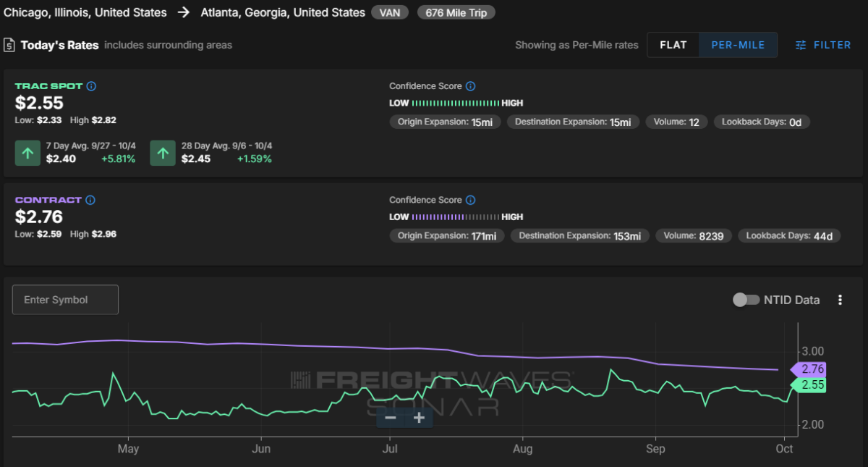Image resolution: width=868 pixels, height=467 pixels.
Task: Click the Today's Rates dollar tag icon
Action: [9, 45]
